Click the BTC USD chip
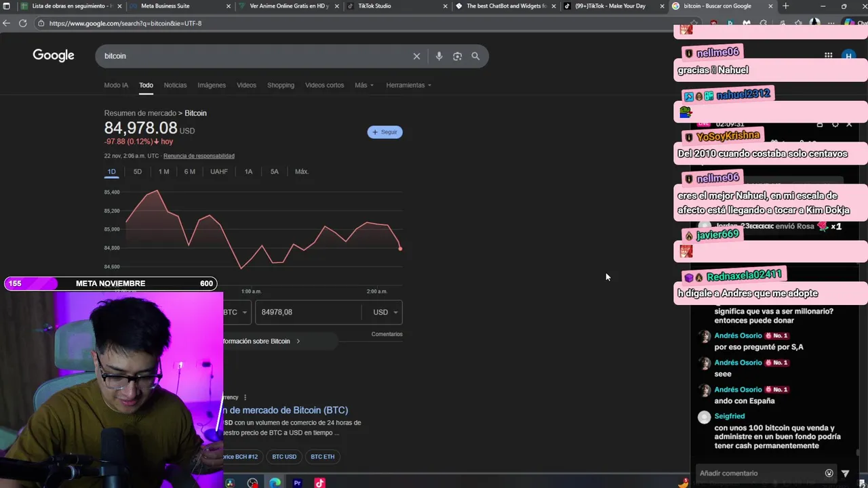Image resolution: width=868 pixels, height=488 pixels. pos(284,457)
